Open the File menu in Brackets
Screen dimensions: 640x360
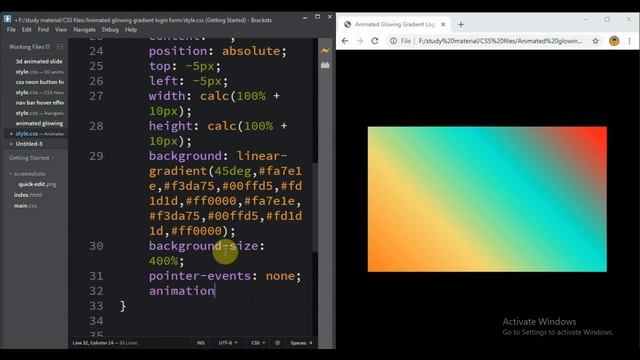tap(11, 30)
